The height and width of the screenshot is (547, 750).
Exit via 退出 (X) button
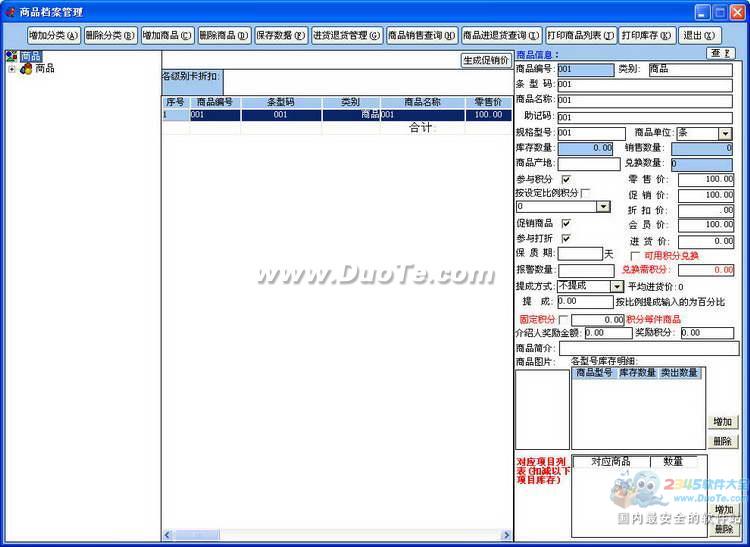[700, 35]
